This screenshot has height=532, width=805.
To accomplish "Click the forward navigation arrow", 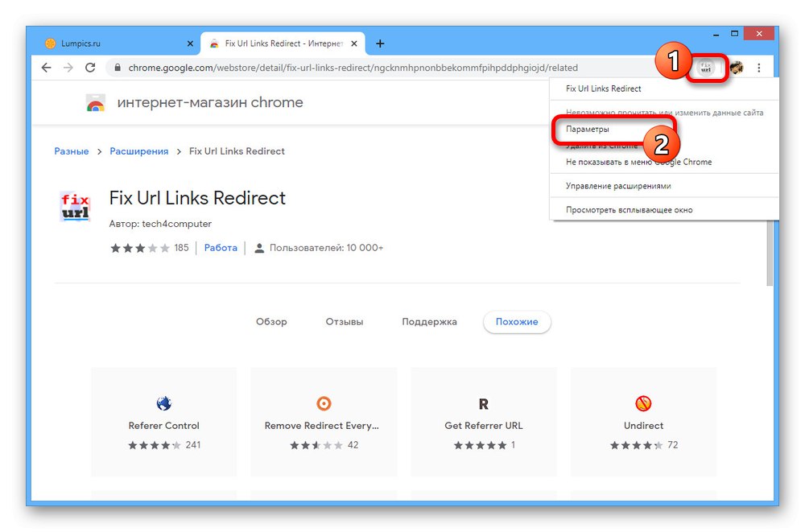I will click(x=68, y=68).
